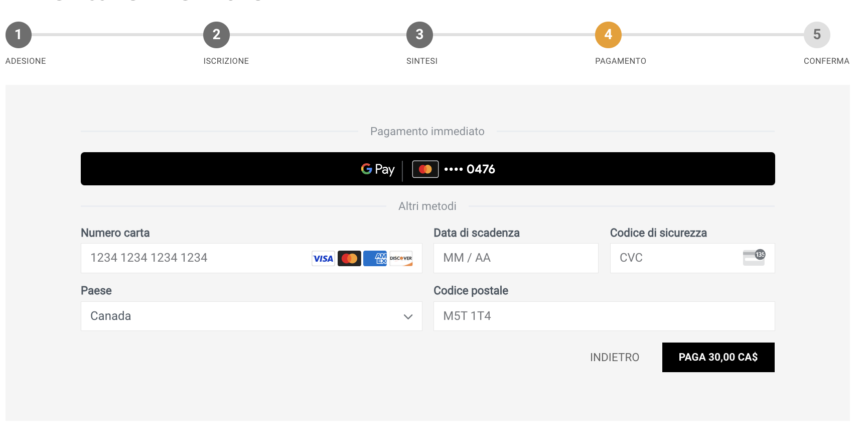Screen dimensions: 868x443
Task: Click the Indietro back link
Action: coord(614,357)
